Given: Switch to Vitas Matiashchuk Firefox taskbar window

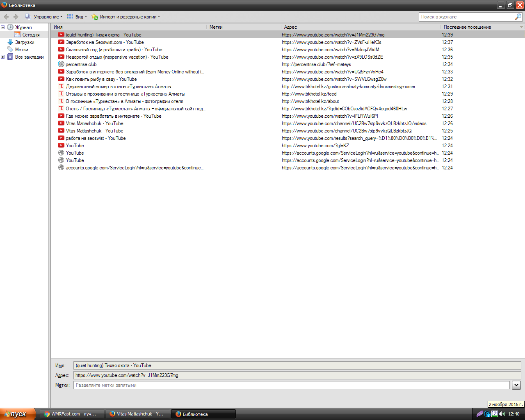Looking at the screenshot, I should (x=138, y=414).
